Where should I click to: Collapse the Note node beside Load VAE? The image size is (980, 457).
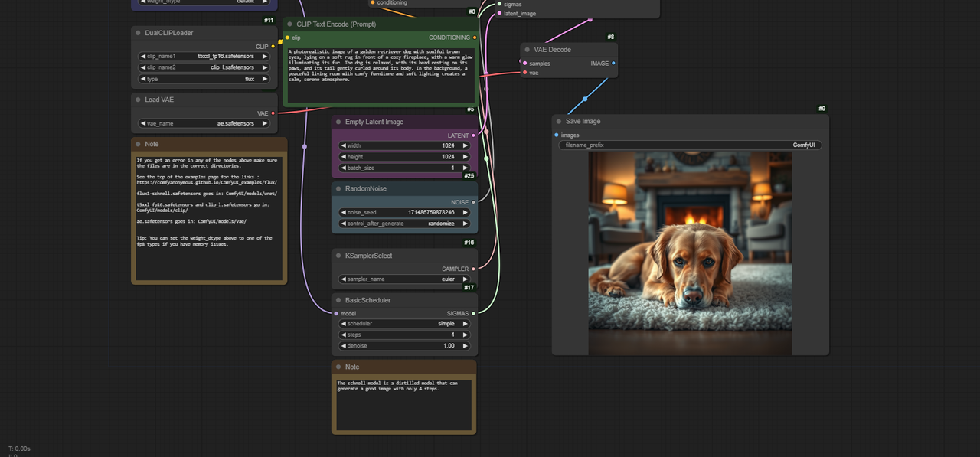pyautogui.click(x=138, y=144)
